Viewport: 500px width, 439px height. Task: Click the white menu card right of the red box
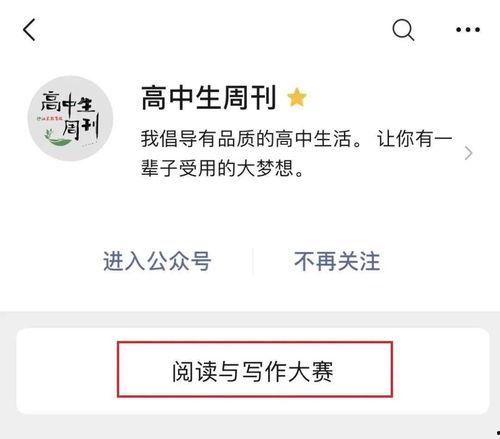[x=441, y=371]
